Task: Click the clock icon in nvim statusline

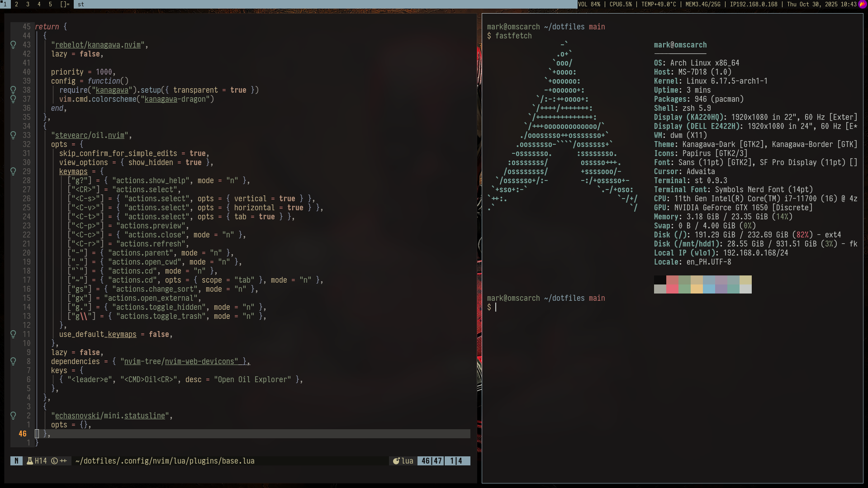Action: click(x=54, y=461)
